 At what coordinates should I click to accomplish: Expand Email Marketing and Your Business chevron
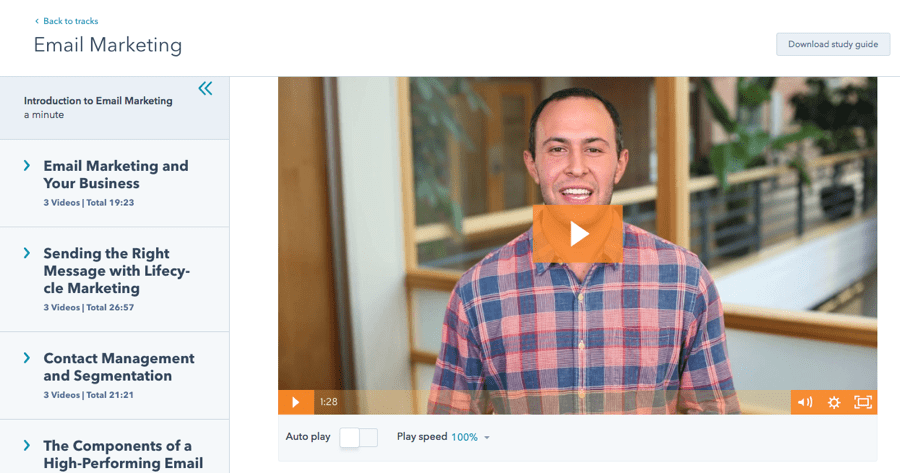point(27,166)
